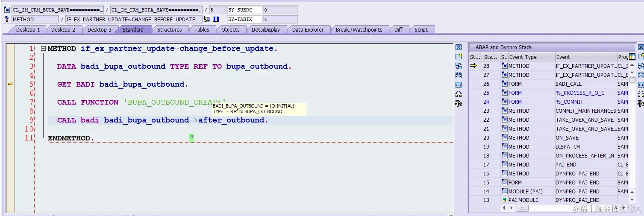Click the source icon in DISPATCH row
Screen dimensions: 644x216
click(x=505, y=146)
